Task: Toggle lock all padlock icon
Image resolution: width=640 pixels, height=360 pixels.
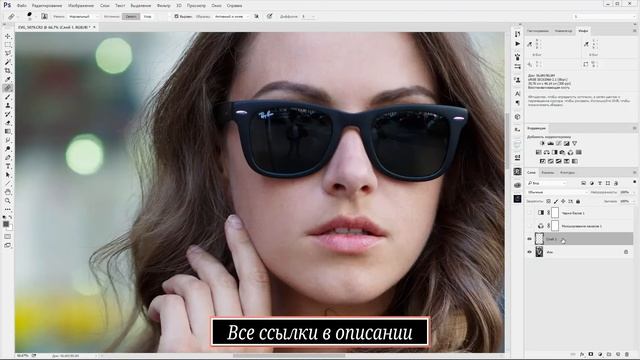Action: [578, 201]
